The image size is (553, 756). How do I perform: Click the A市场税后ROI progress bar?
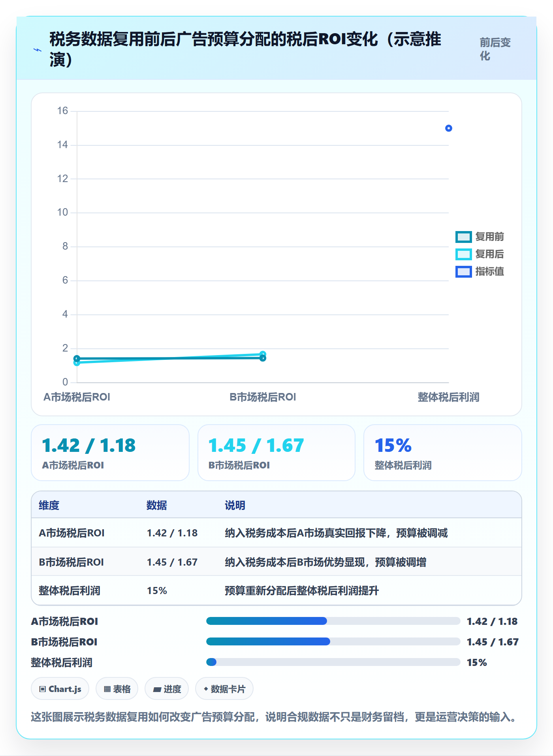point(333,621)
